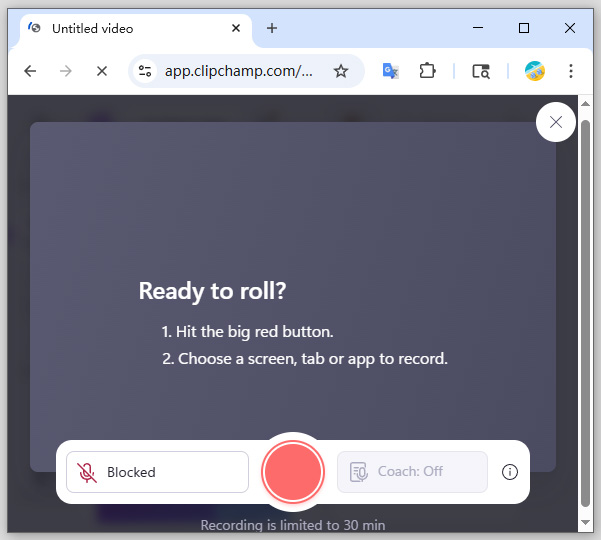Click the vertical scrollbar thumb
601x540 pixels.
click(x=585, y=313)
